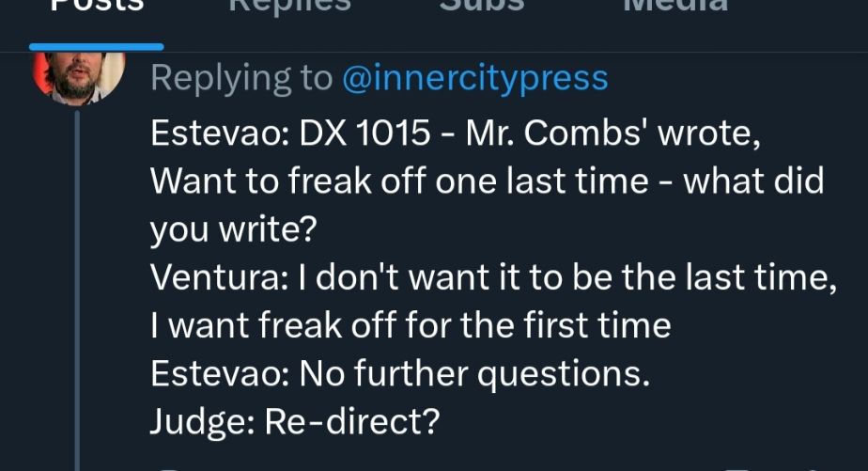
Task: Follow the @innercitypress mention link
Action: [x=475, y=78]
